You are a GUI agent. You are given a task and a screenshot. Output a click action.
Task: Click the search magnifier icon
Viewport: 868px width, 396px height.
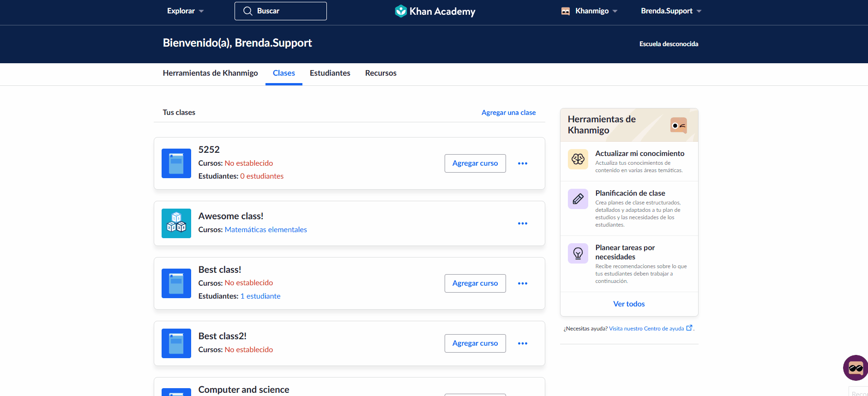click(x=248, y=11)
